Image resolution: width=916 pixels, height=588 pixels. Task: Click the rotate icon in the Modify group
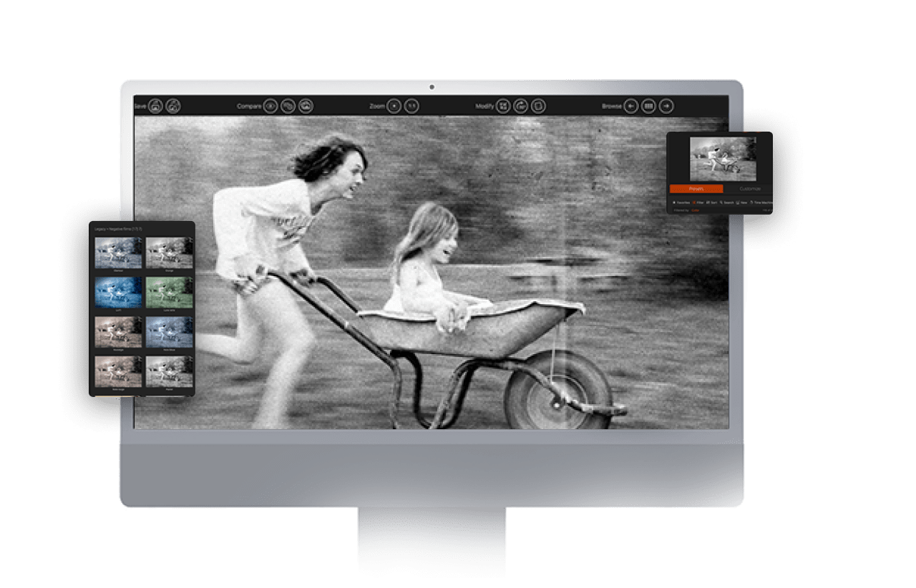click(x=521, y=106)
